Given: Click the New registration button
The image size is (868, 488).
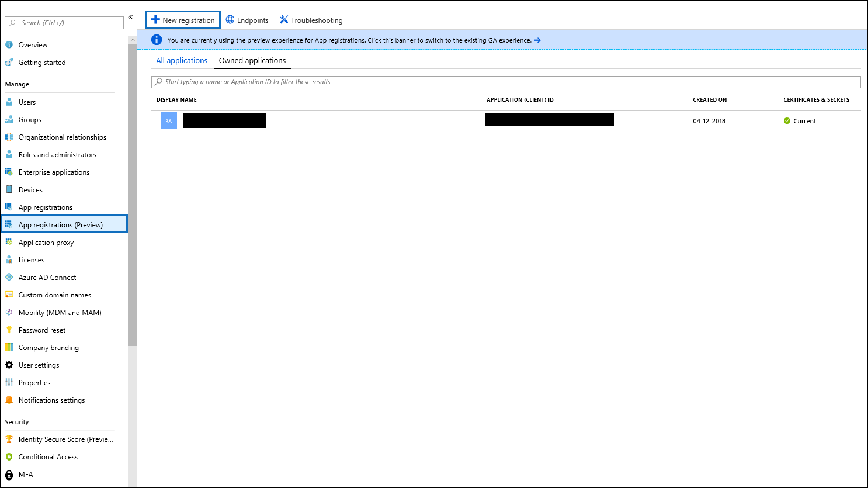Looking at the screenshot, I should click(x=183, y=19).
